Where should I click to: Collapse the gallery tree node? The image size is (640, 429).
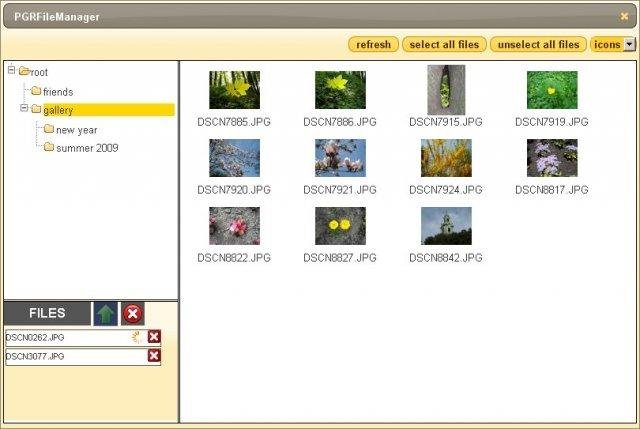24,108
